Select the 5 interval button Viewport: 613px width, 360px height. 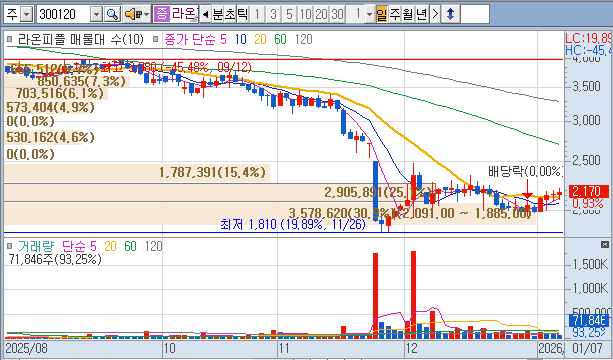(x=289, y=14)
